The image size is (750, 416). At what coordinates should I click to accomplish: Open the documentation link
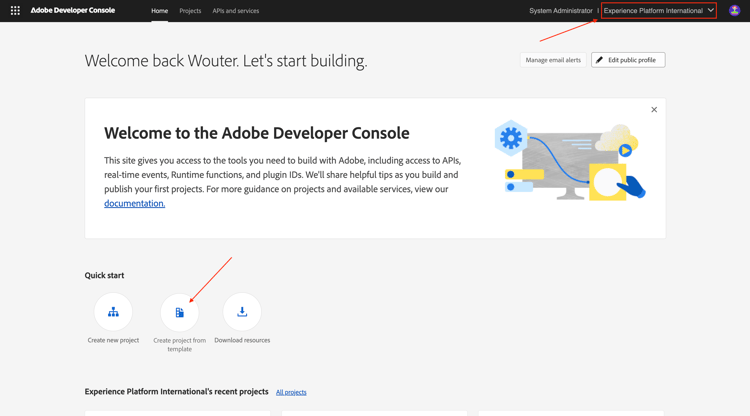pyautogui.click(x=134, y=203)
